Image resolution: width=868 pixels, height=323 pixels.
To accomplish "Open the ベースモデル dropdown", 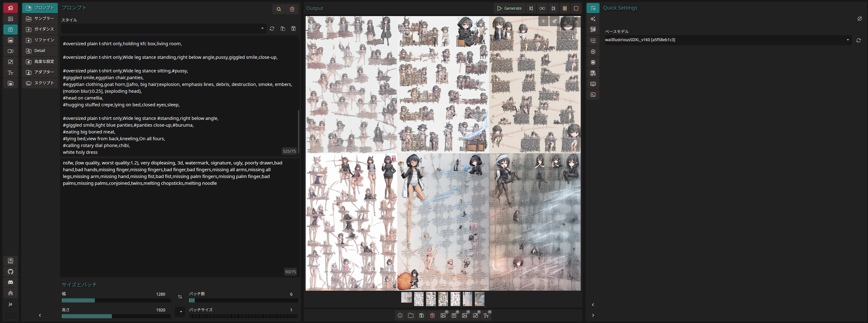I will (x=848, y=40).
